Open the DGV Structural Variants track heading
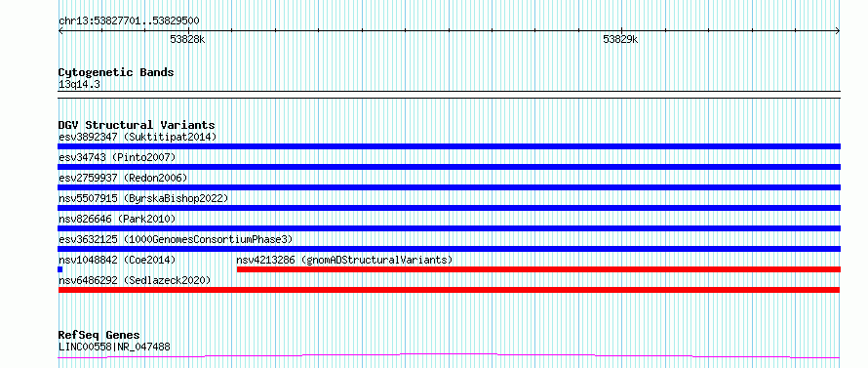 [x=137, y=125]
